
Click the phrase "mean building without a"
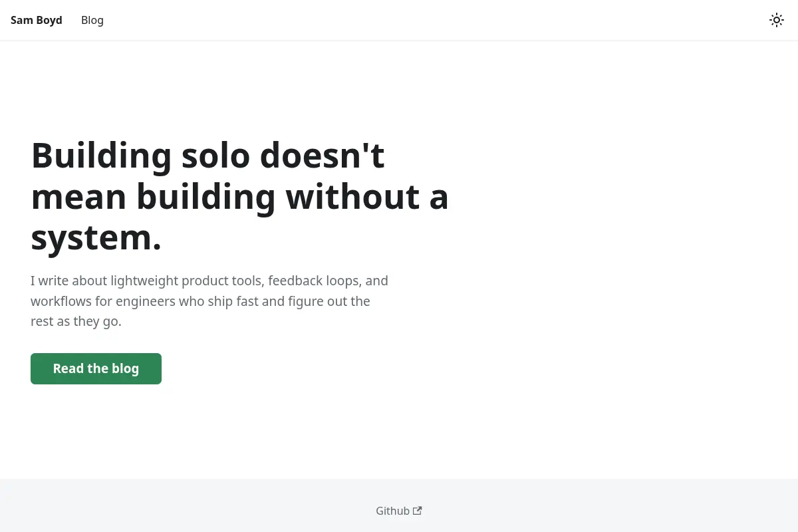(x=240, y=197)
